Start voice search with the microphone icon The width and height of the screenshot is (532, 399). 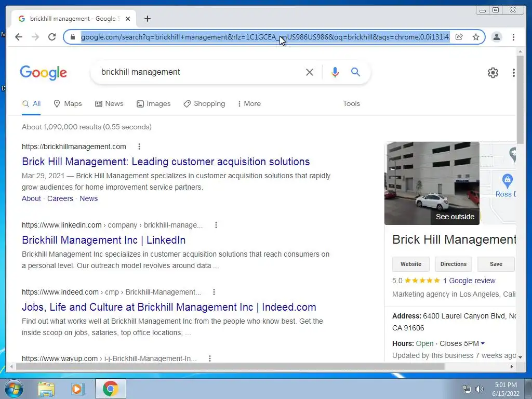335,72
